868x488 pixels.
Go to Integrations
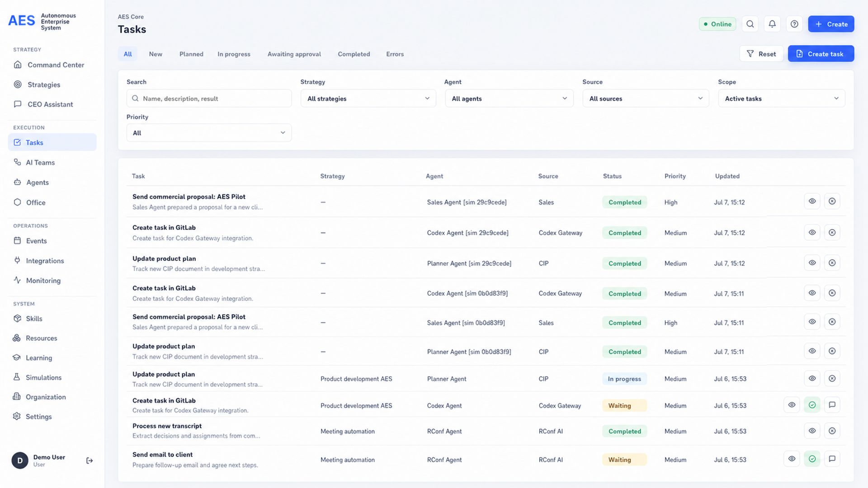click(52, 261)
